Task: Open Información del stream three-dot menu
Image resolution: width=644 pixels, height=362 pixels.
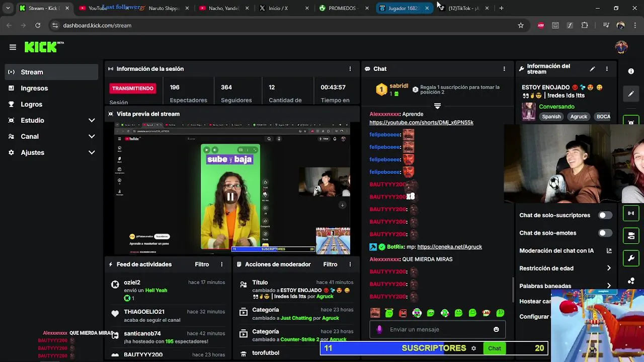Action: 607,69
